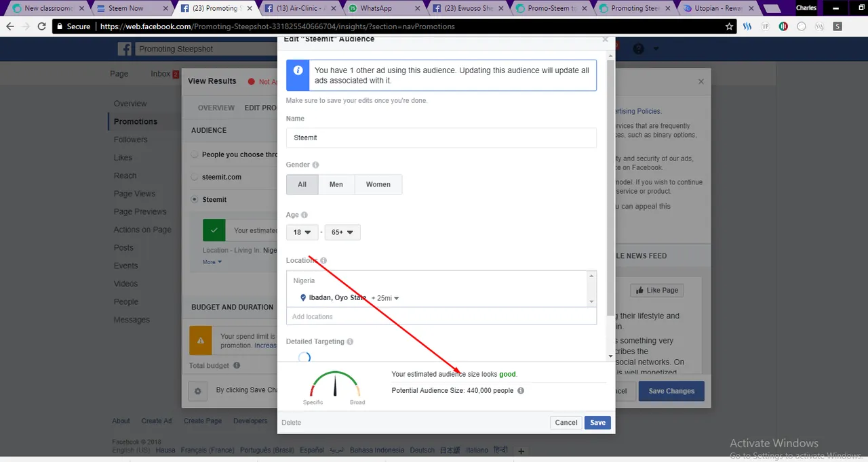Open Followers in the left sidebar
Viewport: 868px width, 462px height.
130,140
